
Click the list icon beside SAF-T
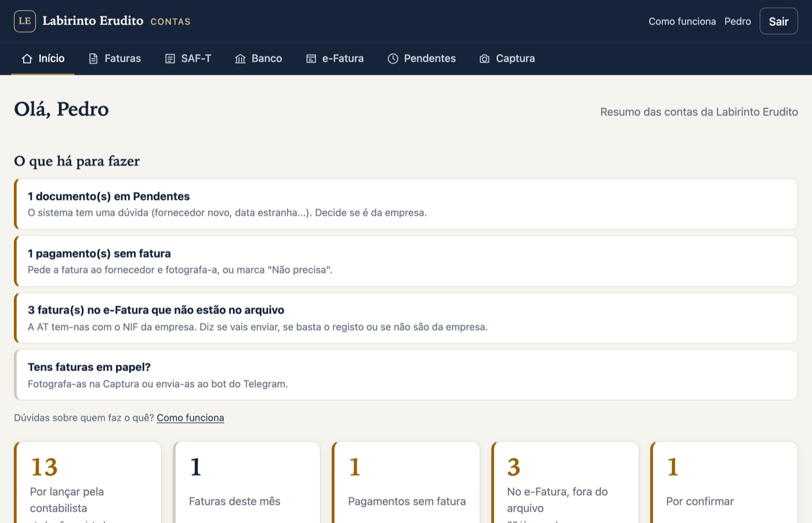point(170,59)
